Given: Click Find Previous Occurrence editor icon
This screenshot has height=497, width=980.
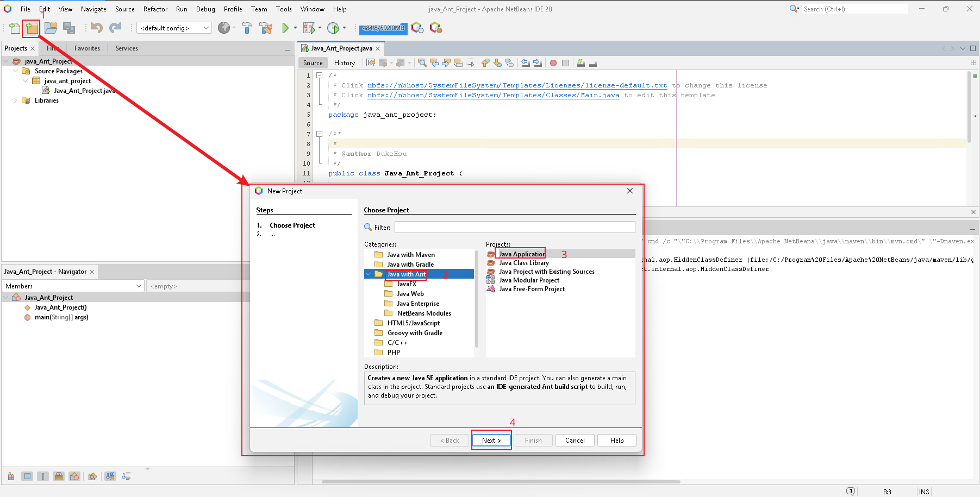Looking at the screenshot, I should point(434,63).
